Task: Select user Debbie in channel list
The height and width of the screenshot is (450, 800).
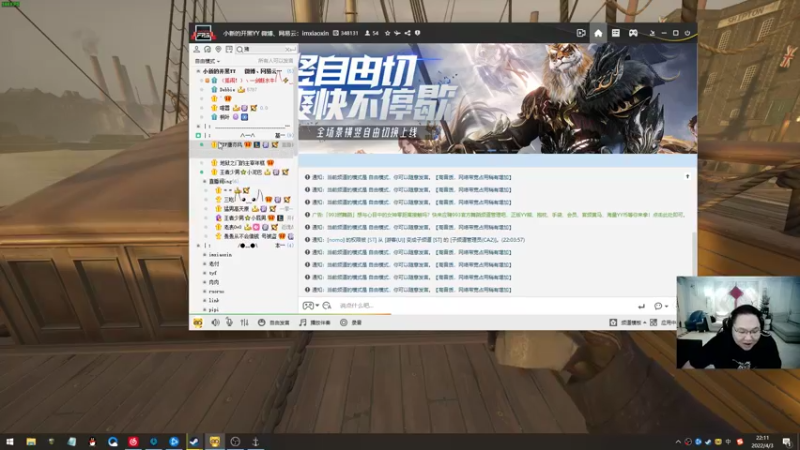Action: (228, 90)
